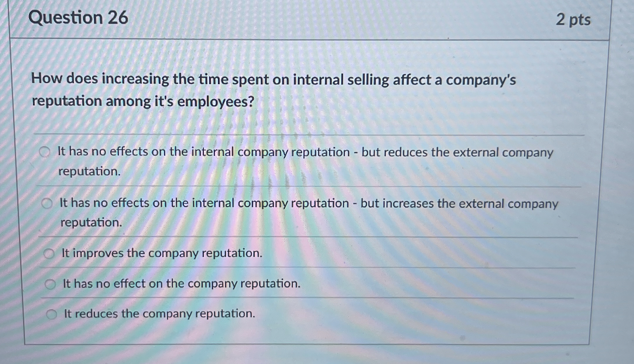Click the 'reputation.' continuation line of option two
This screenshot has width=634, height=364.
[91, 223]
